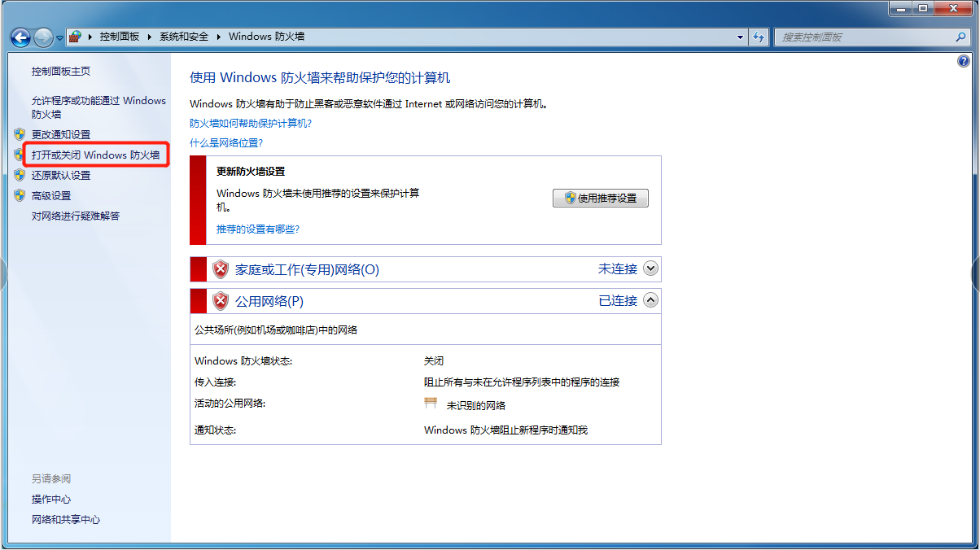The image size is (980, 550).
Task: Open recent pages dropdown next to Forward
Action: point(60,37)
